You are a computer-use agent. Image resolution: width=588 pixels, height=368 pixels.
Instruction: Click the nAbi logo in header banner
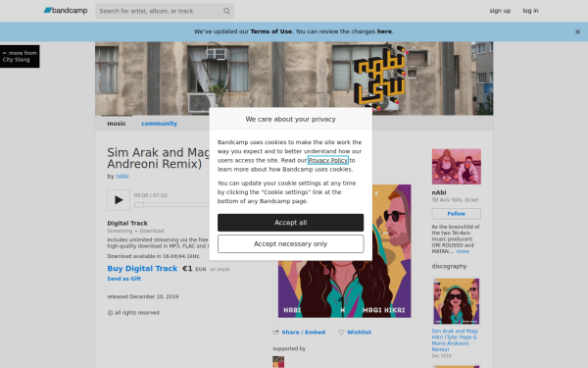click(x=380, y=78)
